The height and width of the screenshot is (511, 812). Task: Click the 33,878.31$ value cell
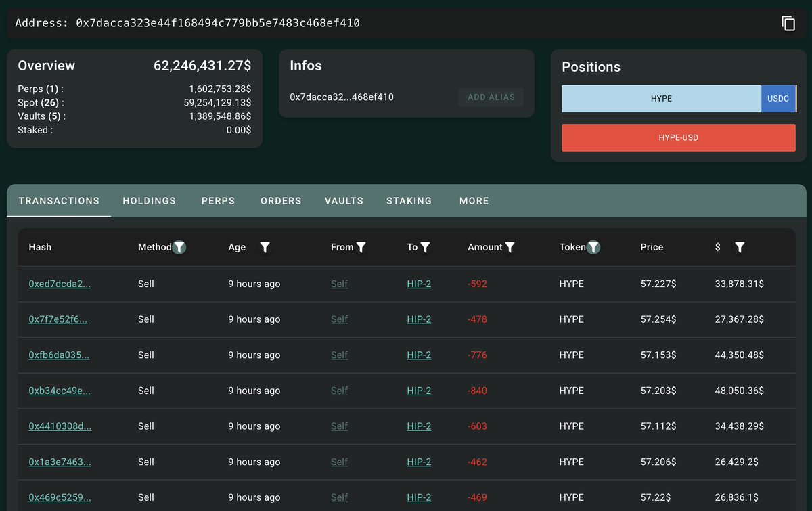point(739,284)
